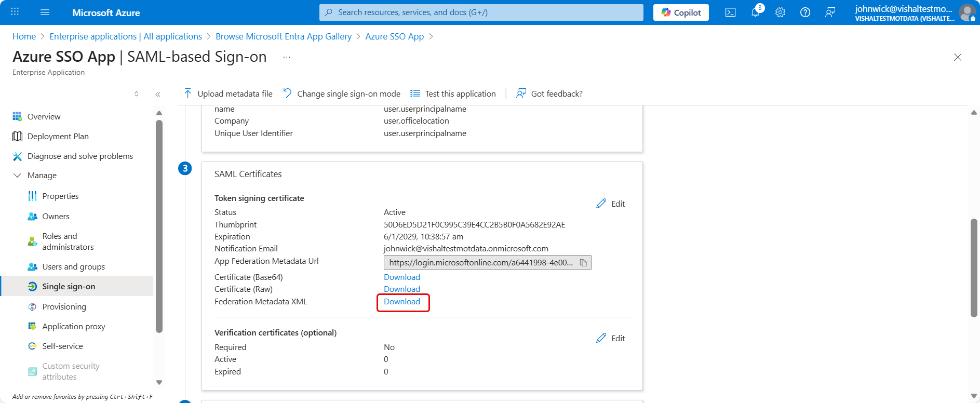Viewport: 980px width, 403px height.
Task: Click the search resources box
Action: tap(481, 12)
